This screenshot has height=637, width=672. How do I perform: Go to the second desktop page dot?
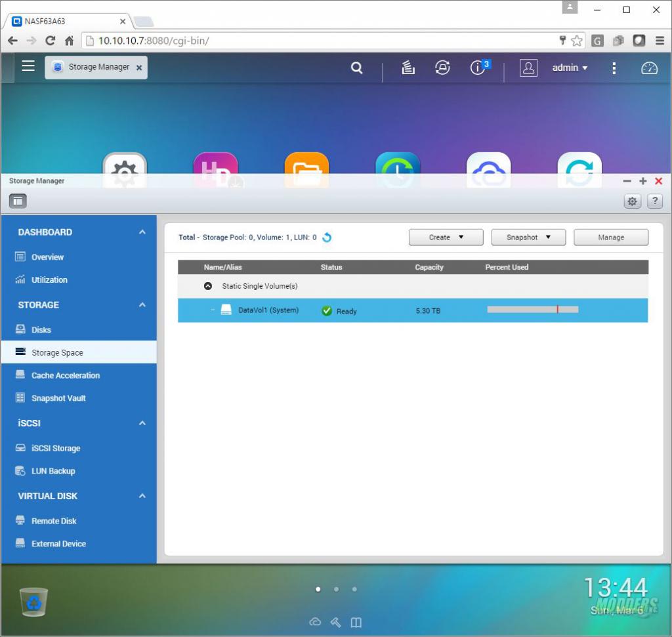(x=337, y=590)
